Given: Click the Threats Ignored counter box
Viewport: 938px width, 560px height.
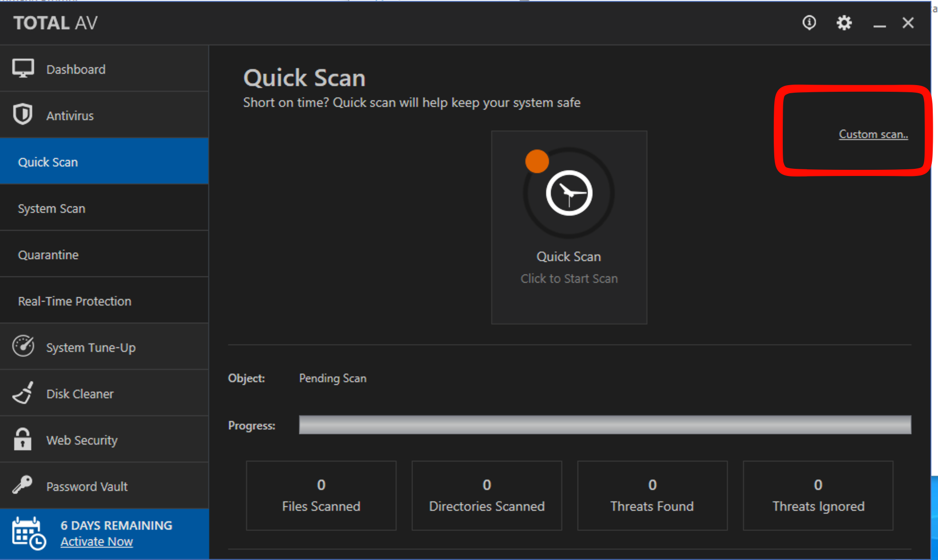Looking at the screenshot, I should click(x=818, y=495).
